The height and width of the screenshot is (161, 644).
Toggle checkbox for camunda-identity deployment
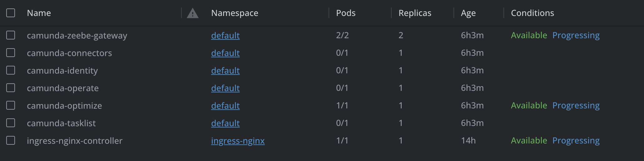(11, 70)
